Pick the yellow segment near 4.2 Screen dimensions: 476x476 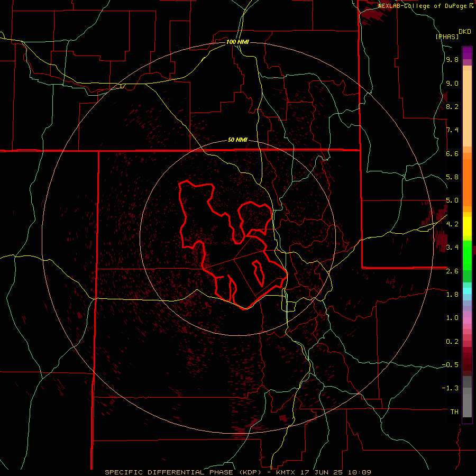click(467, 226)
